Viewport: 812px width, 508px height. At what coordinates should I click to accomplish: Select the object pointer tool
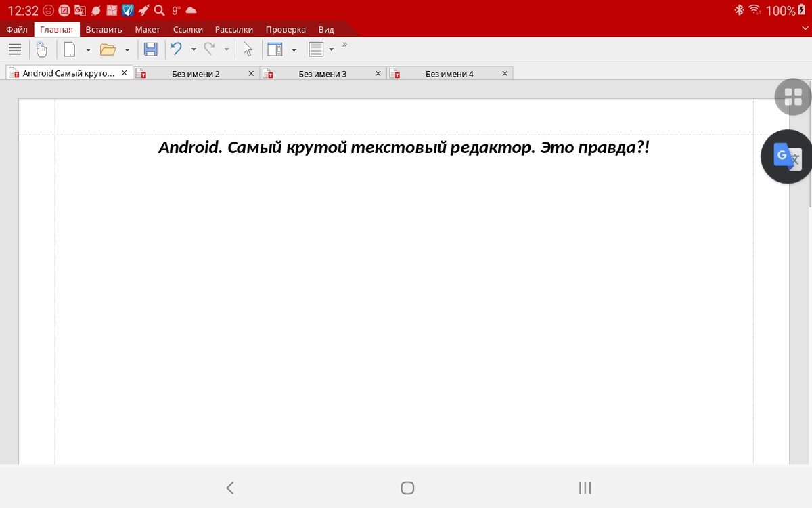(248, 49)
